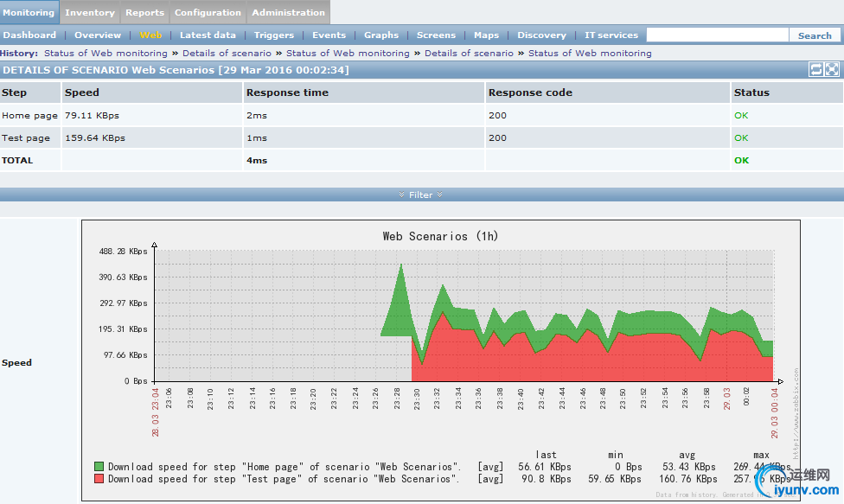The width and height of the screenshot is (844, 504).
Task: Click the search input field
Action: tap(717, 35)
